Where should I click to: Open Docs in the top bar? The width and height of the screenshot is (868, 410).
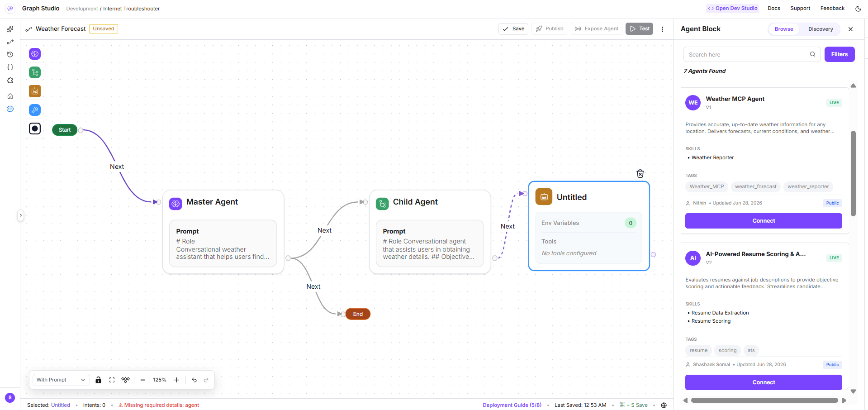click(774, 9)
